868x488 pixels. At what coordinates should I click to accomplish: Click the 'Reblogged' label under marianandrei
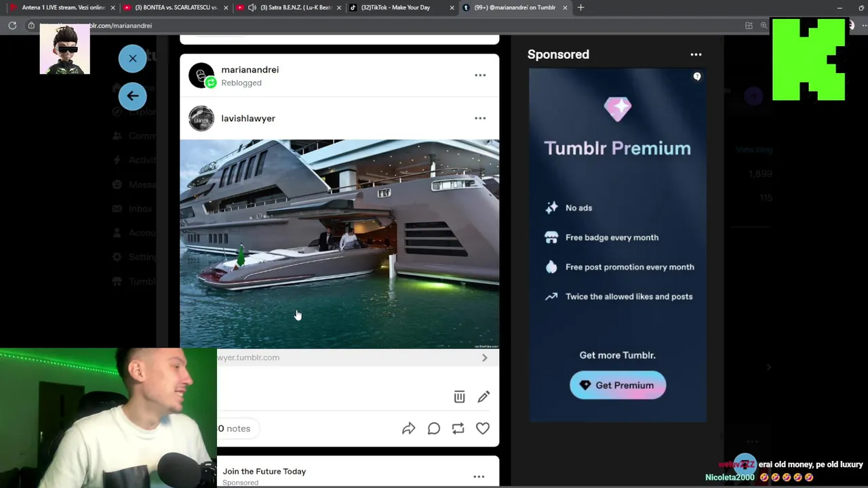coord(241,83)
